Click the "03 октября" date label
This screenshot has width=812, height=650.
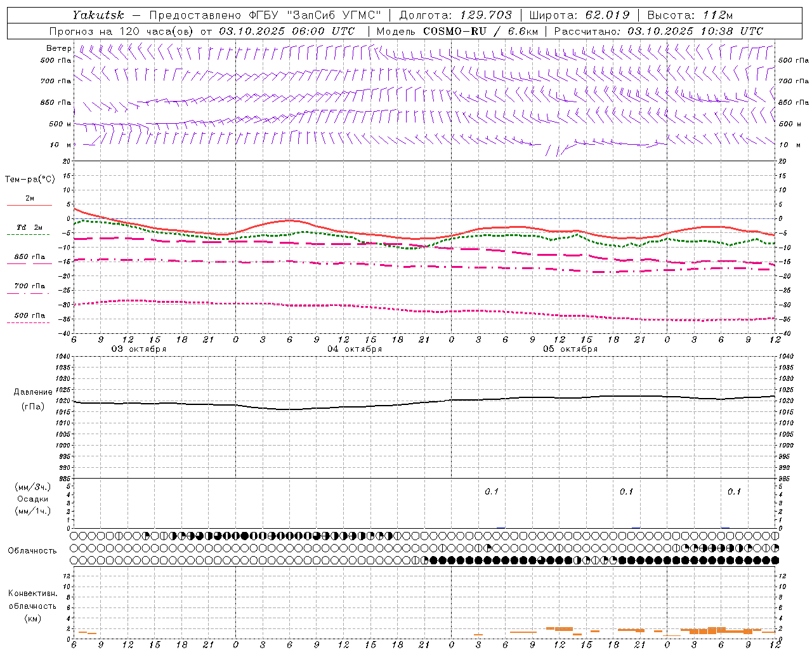(x=139, y=349)
